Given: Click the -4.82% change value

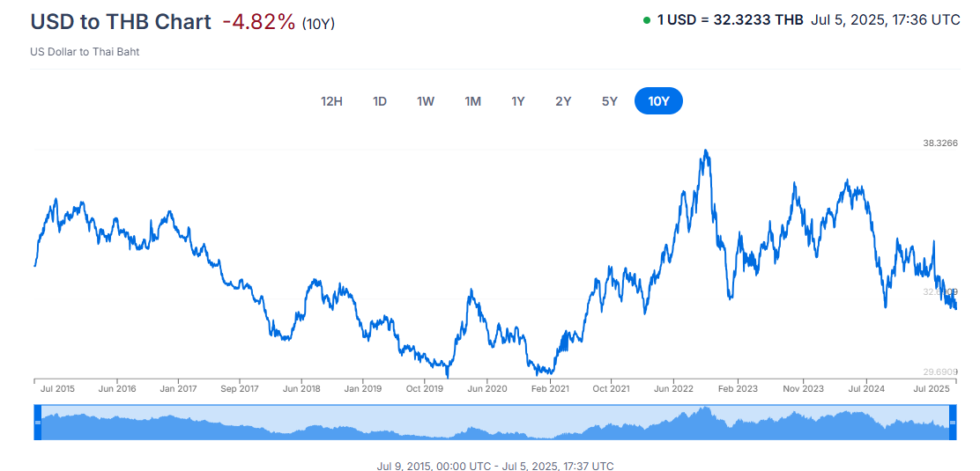Looking at the screenshot, I should tap(258, 22).
